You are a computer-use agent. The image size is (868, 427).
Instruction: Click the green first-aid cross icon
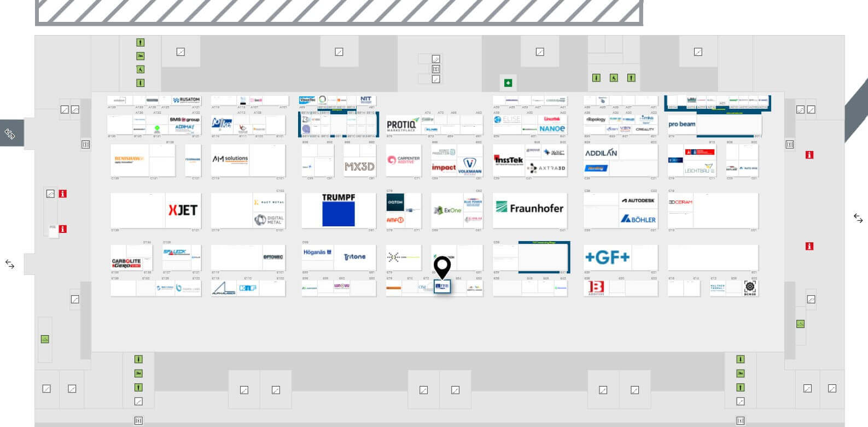coord(508,83)
